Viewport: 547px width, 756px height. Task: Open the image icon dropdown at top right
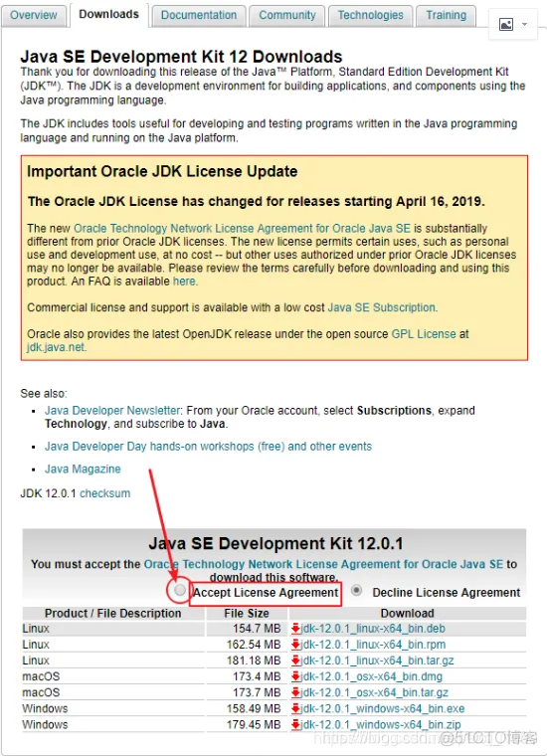513,24
